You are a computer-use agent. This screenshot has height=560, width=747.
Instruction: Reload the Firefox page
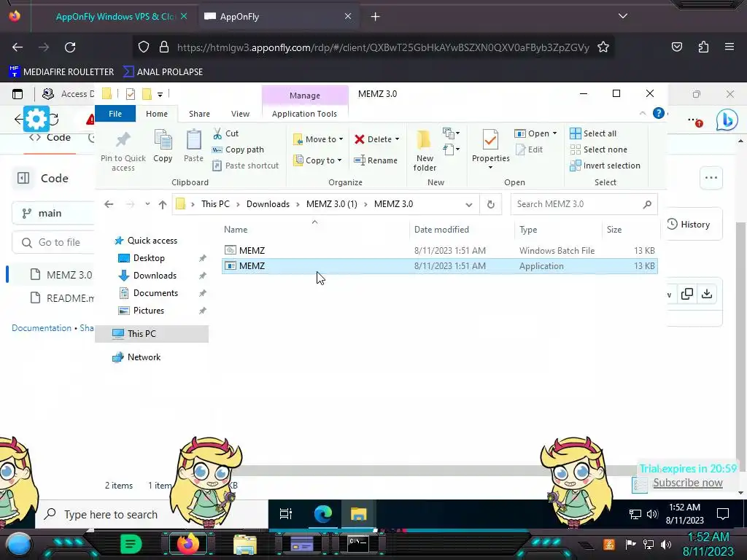[70, 47]
